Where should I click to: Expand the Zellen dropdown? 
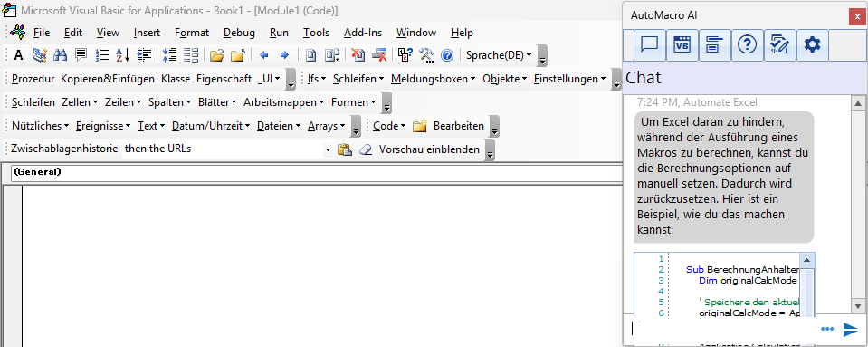pyautogui.click(x=80, y=102)
